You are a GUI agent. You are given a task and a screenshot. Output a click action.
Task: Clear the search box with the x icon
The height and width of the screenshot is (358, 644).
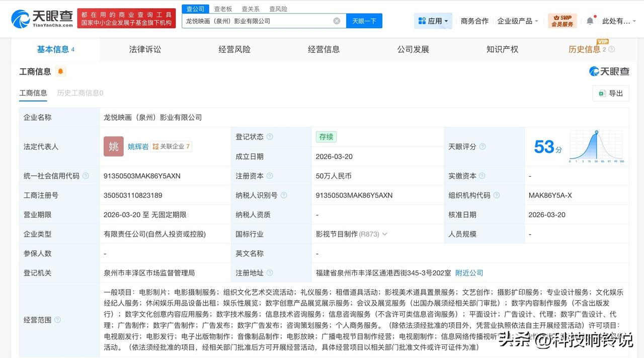[337, 21]
